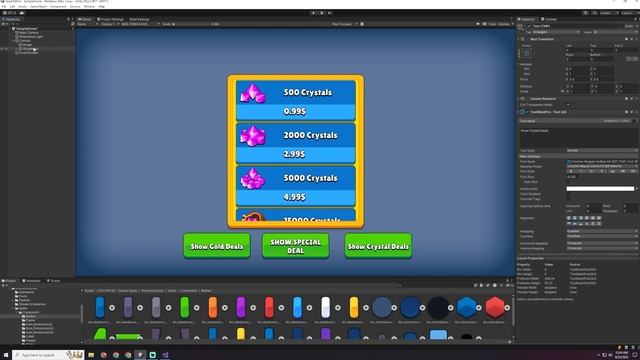Open the Vertex Color swatch
The width and height of the screenshot is (640, 360).
point(600,189)
